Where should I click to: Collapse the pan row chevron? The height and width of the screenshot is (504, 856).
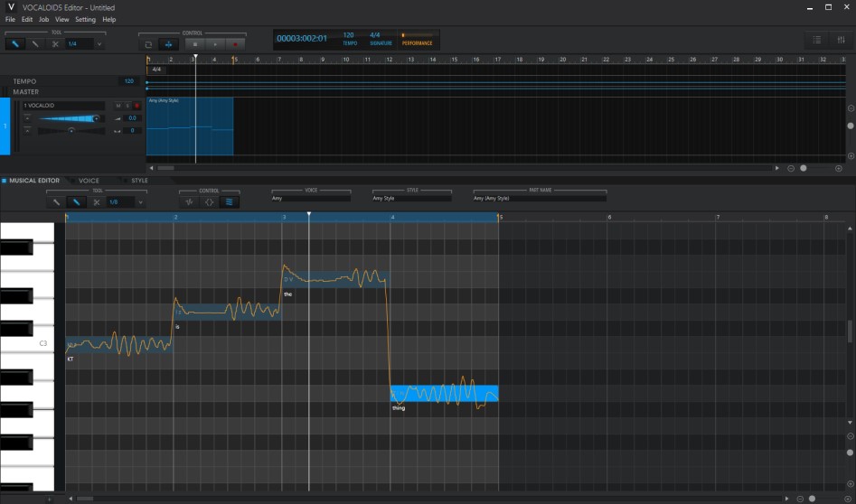tap(27, 131)
